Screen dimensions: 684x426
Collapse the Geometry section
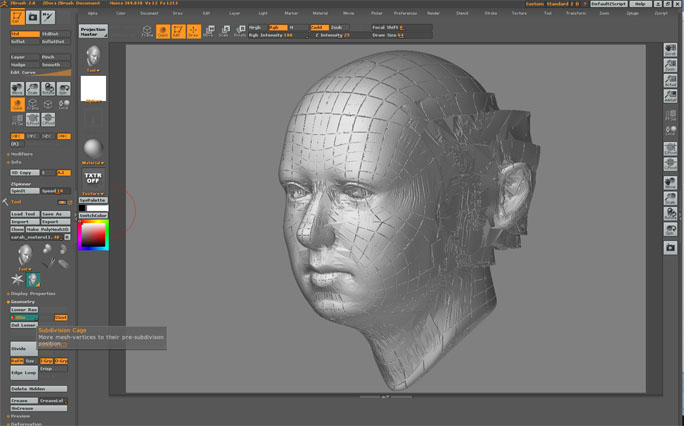tap(21, 301)
